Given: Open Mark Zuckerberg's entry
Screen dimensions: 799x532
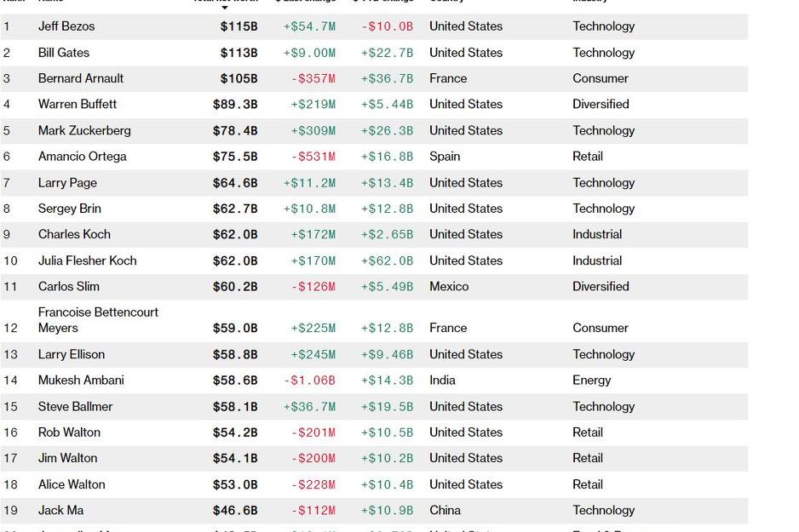Looking at the screenshot, I should tap(84, 130).
